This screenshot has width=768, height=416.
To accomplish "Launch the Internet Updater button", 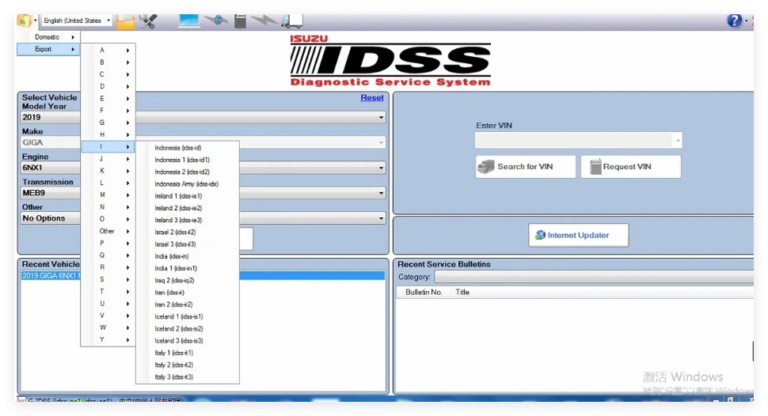I will tap(578, 235).
